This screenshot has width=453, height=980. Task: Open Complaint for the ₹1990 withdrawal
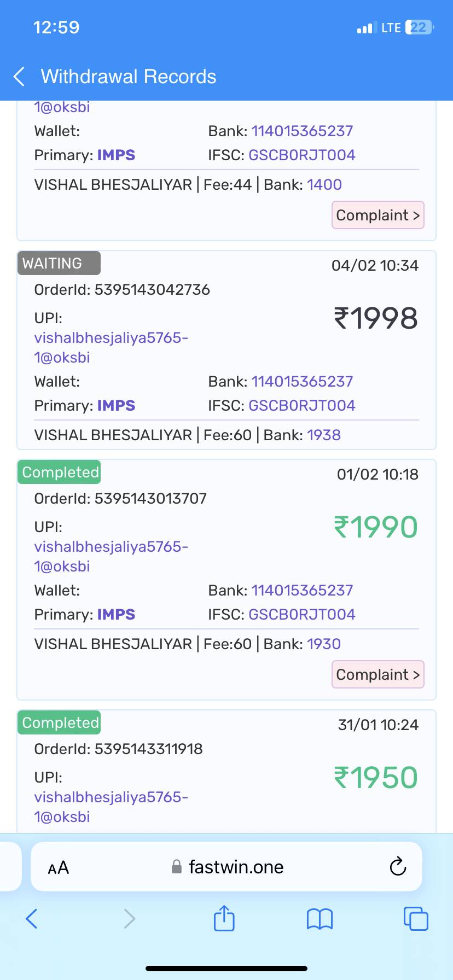[x=377, y=674]
